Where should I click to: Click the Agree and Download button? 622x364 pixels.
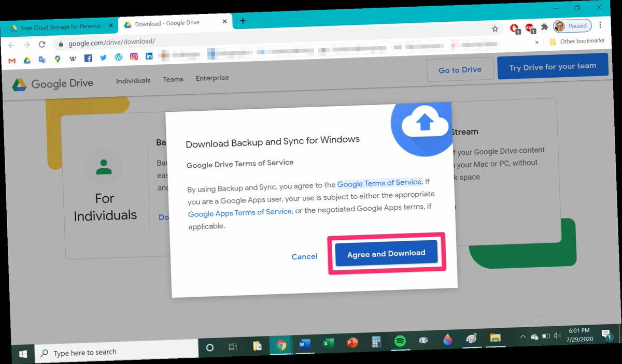386,254
